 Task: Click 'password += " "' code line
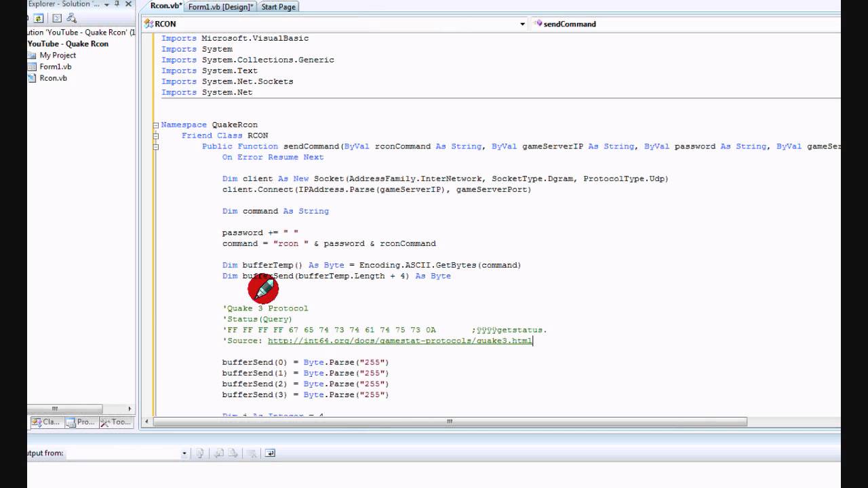pos(260,232)
